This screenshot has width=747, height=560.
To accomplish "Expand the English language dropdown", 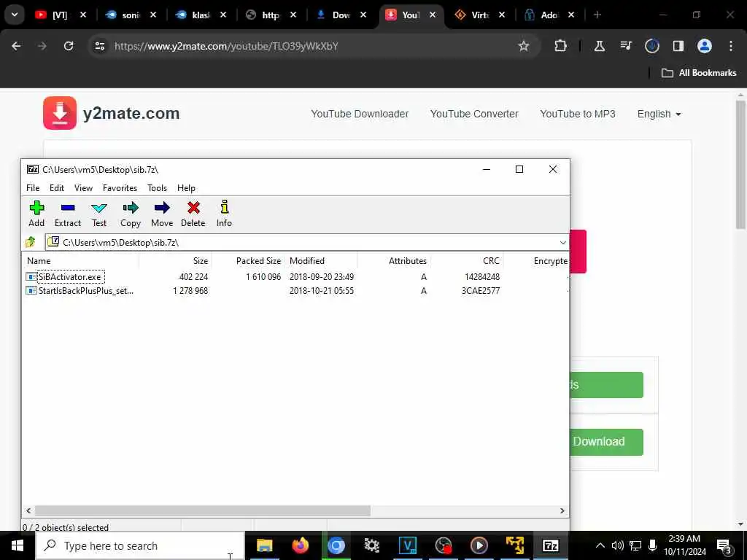I will tap(659, 114).
